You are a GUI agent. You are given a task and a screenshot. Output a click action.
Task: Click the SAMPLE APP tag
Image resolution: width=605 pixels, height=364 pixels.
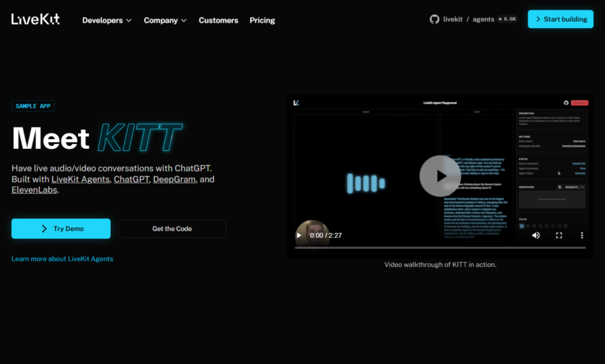33,106
